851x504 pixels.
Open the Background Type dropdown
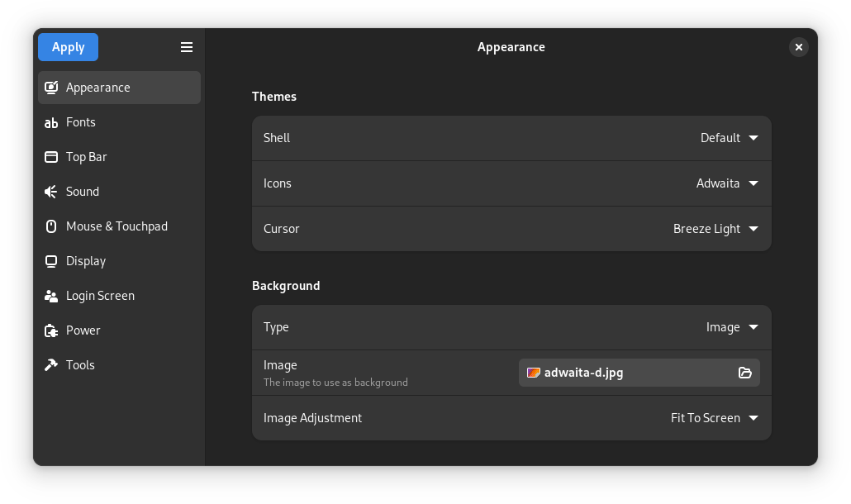pyautogui.click(x=732, y=327)
